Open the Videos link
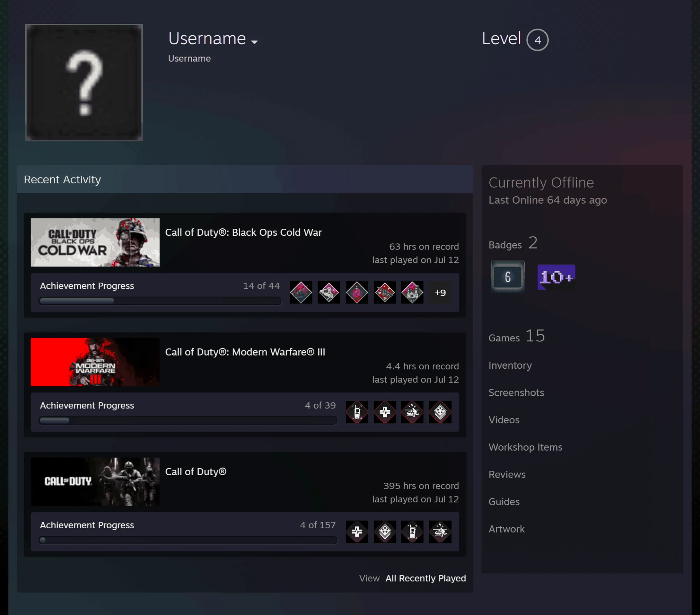The image size is (700, 615). 504,420
